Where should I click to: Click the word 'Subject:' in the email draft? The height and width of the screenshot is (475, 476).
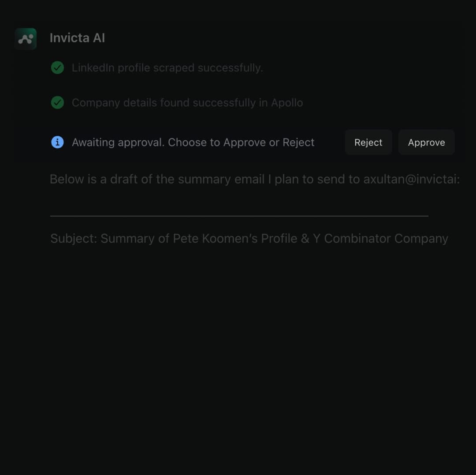tap(74, 239)
